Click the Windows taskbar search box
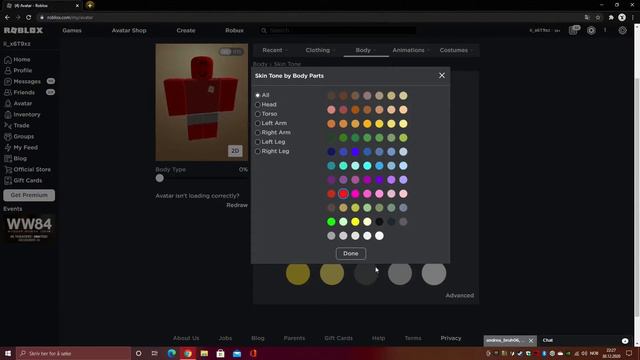 pyautogui.click(x=73, y=353)
